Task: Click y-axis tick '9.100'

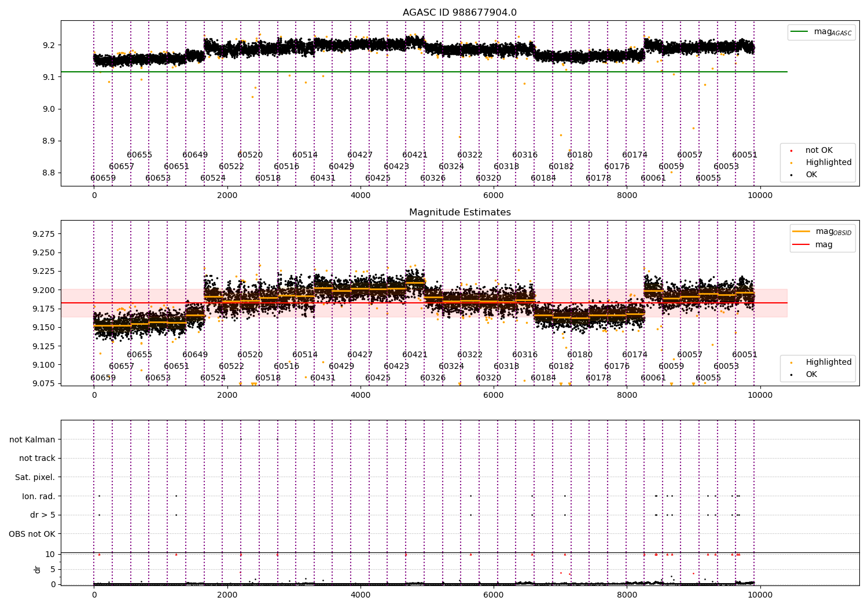Action: 44,365
